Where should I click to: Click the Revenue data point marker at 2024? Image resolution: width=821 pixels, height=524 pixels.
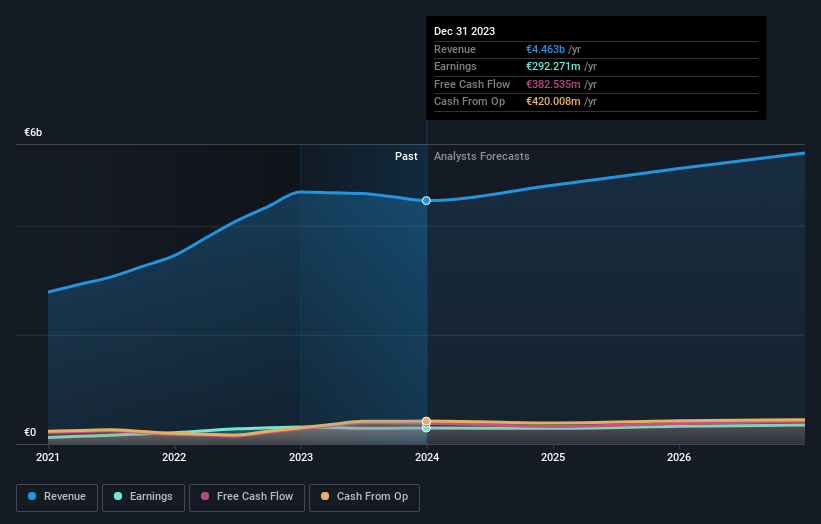(x=426, y=200)
